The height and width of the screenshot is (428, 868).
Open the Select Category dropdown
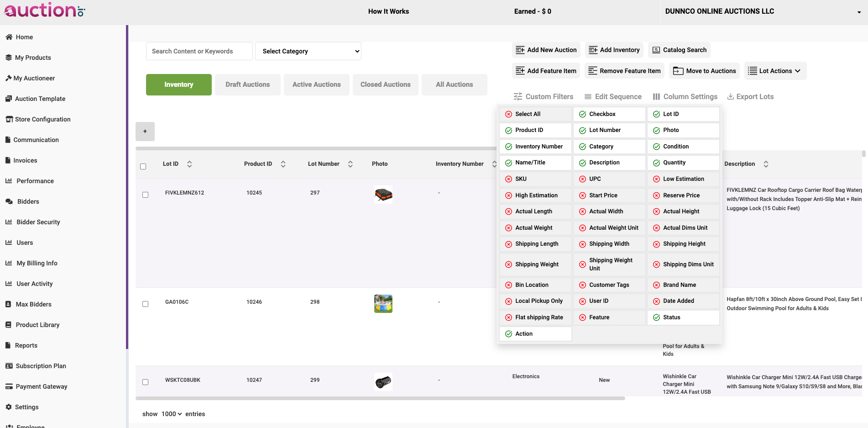coord(308,51)
